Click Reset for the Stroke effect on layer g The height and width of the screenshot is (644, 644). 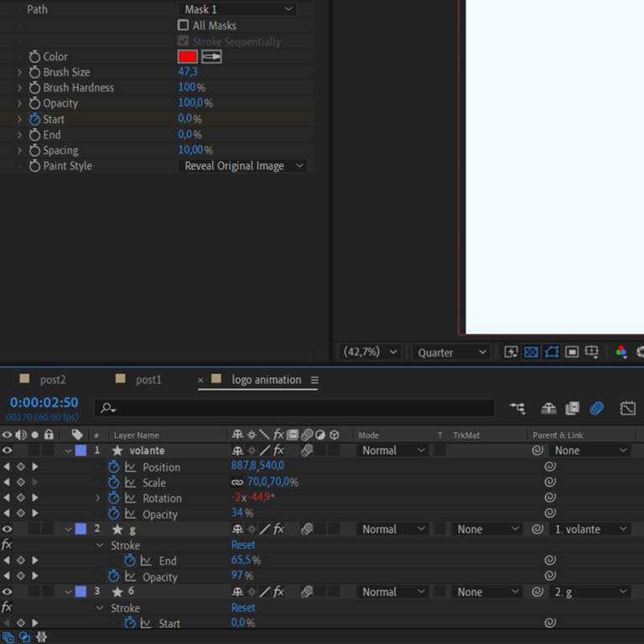pos(243,545)
